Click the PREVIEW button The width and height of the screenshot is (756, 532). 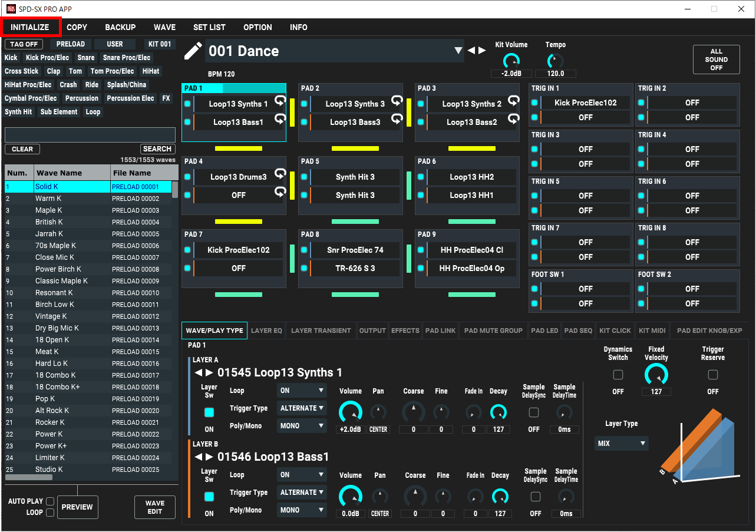point(77,507)
